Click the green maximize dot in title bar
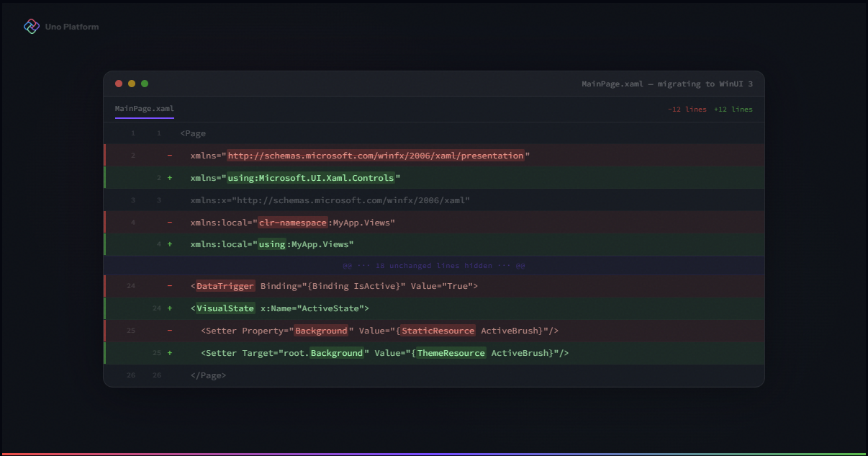868x456 pixels. click(x=145, y=84)
